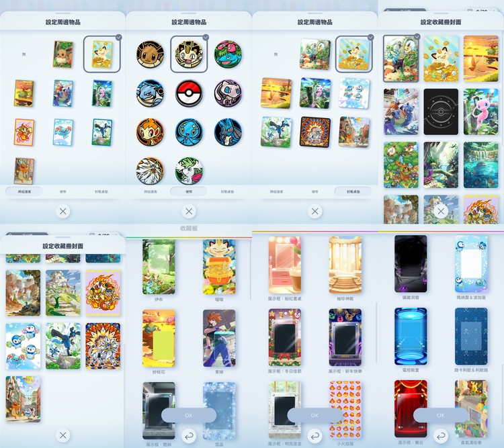Pick the Blastoise coin
Image resolution: width=504 pixels, height=448 pixels.
pos(150,93)
